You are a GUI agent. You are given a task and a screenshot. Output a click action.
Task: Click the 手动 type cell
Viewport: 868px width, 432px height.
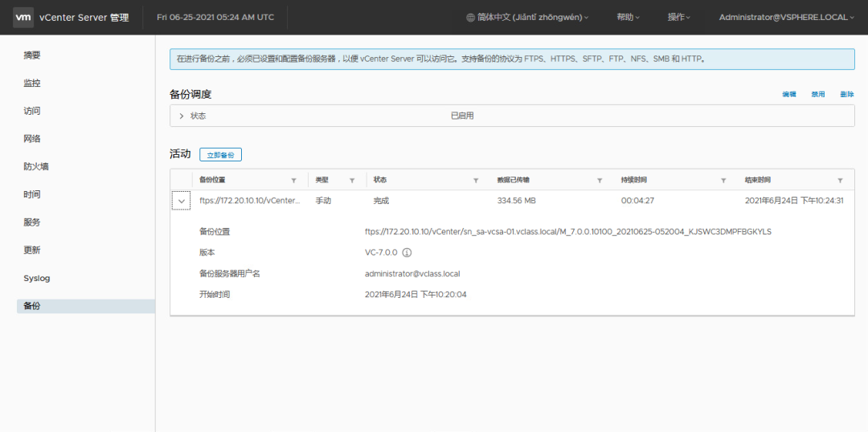(x=323, y=201)
